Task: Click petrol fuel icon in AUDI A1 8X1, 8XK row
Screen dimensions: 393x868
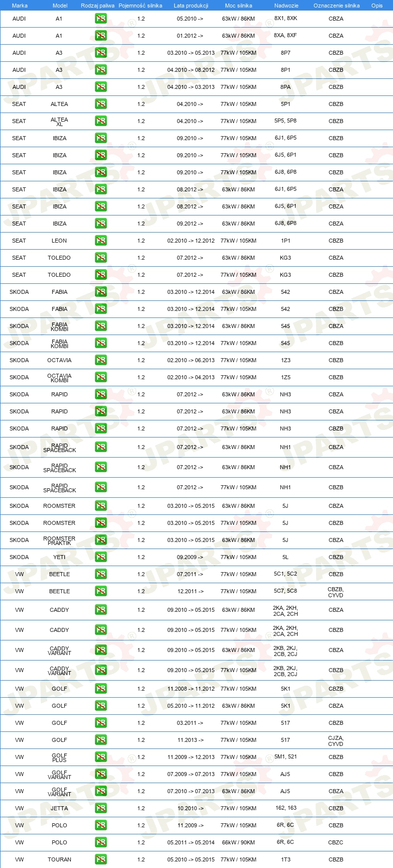Action: click(x=101, y=19)
